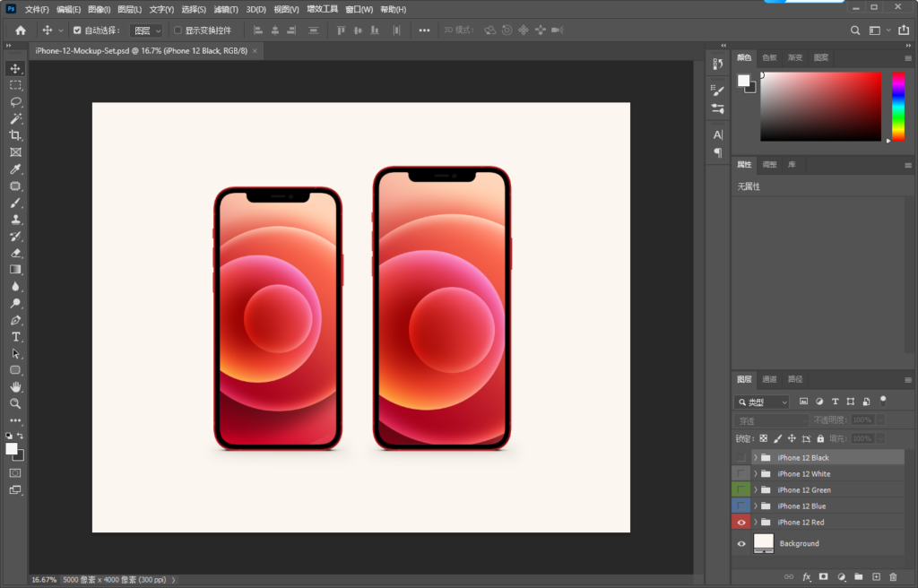
Task: Expand the iPhone 12 Blue group
Action: tap(756, 506)
